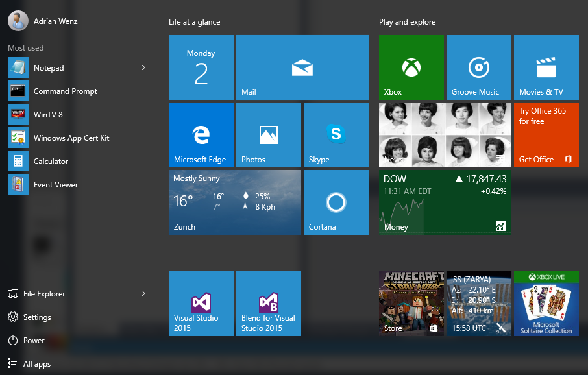This screenshot has height=375, width=588.
Task: Open Cortana from the Start menu
Action: [336, 202]
